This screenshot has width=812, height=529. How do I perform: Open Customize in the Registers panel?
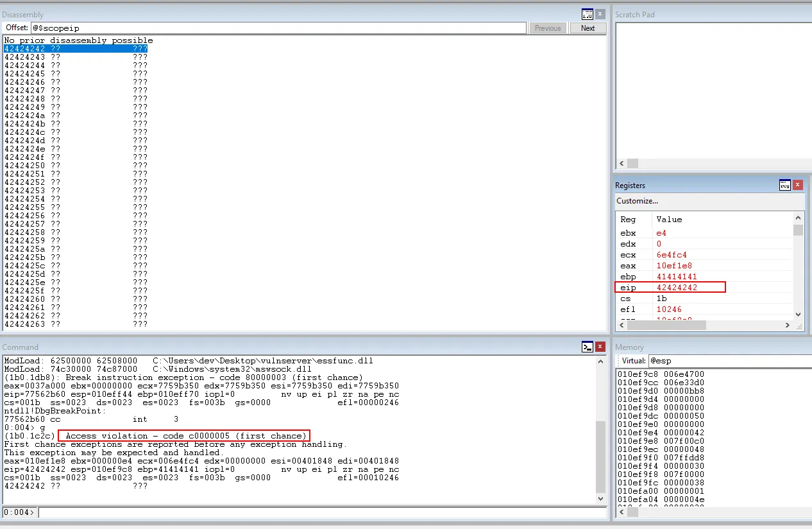[x=637, y=201]
